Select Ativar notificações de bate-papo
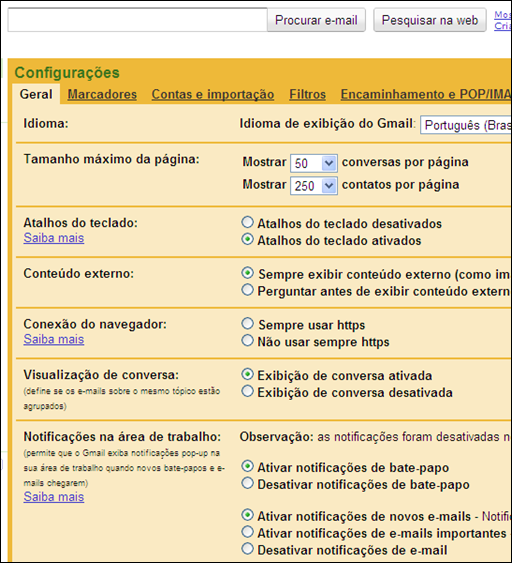The width and height of the screenshot is (512, 563). pos(247,466)
